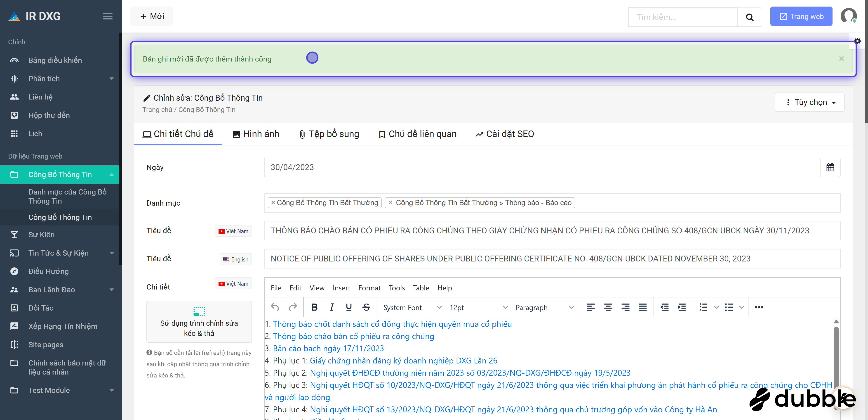
Task: Open the user profile avatar
Action: 848,16
